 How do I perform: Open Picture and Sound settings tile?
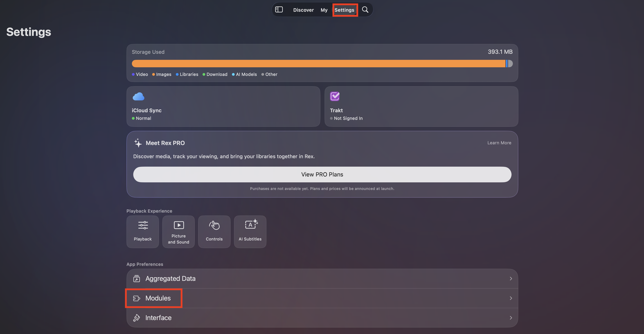click(x=178, y=232)
